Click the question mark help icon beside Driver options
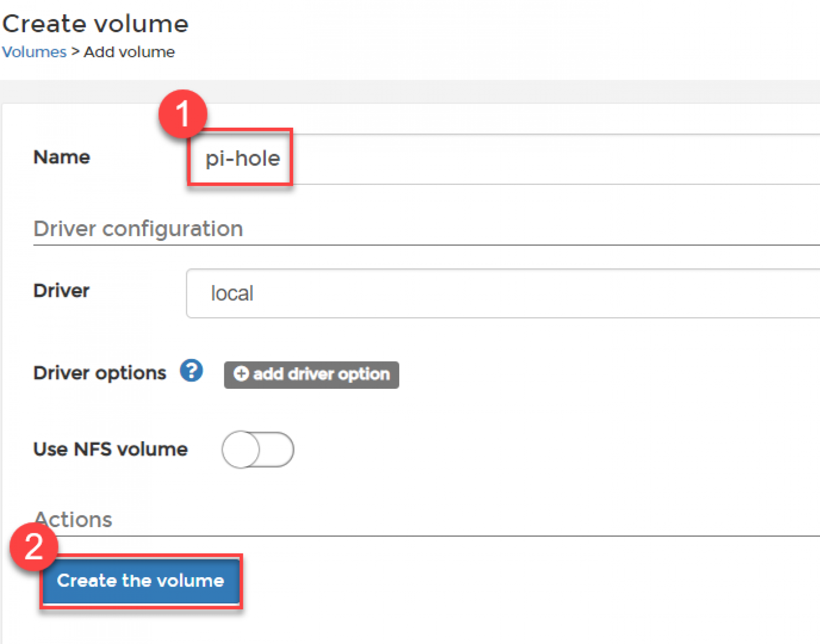 pos(191,371)
